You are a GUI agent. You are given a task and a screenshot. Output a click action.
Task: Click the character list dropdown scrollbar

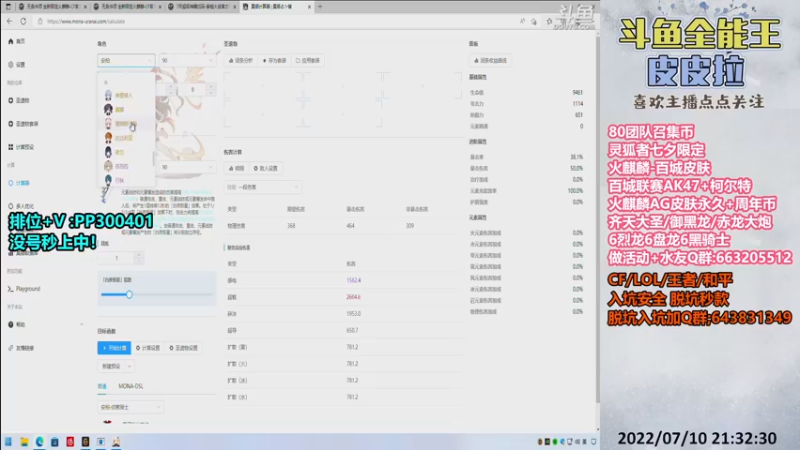(153, 159)
